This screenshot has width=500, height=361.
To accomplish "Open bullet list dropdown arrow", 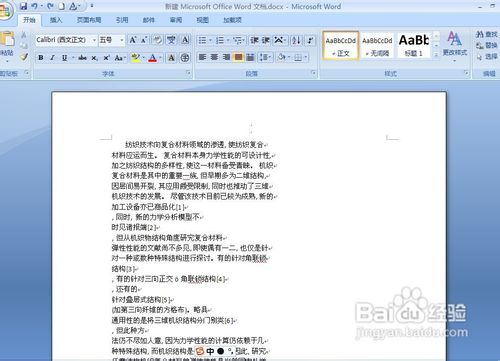I will [211, 40].
